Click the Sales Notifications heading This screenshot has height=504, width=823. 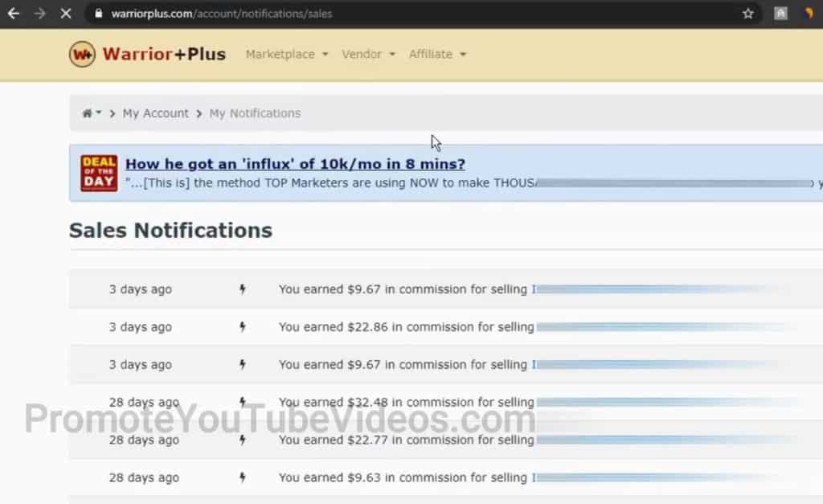170,231
